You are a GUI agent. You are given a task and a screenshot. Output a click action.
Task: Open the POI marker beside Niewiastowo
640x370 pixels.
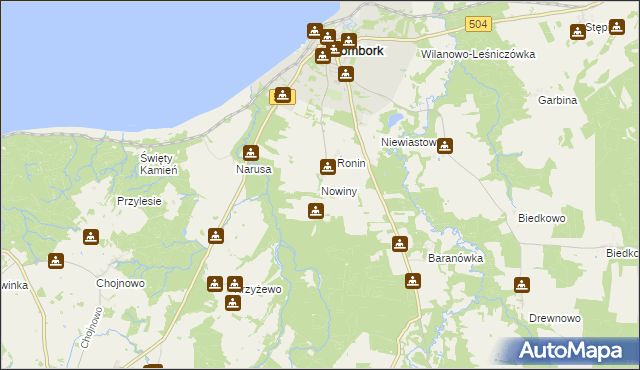pos(444,146)
